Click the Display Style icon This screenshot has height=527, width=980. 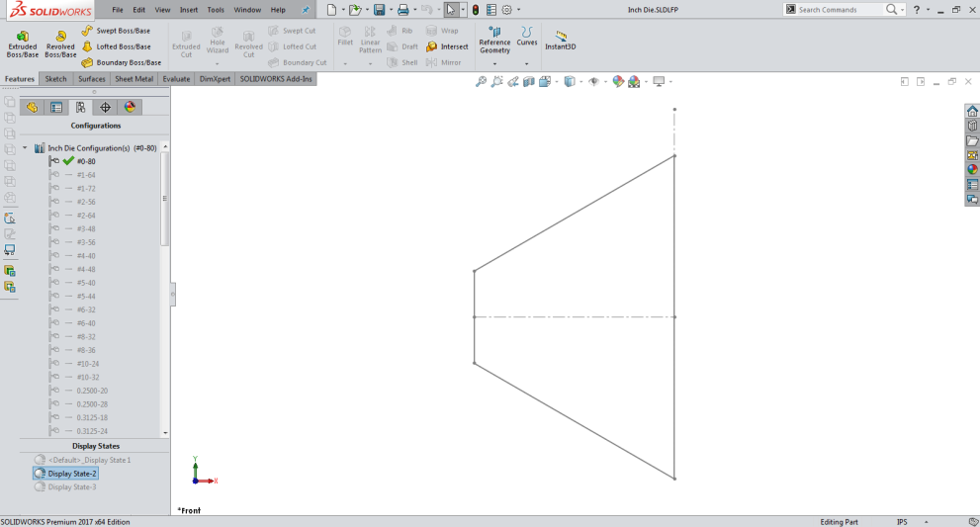click(570, 82)
